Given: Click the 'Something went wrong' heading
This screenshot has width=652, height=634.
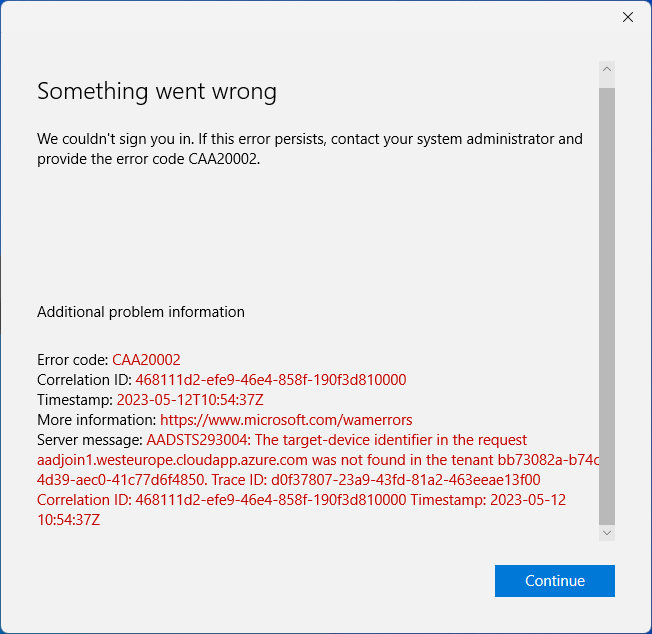Looking at the screenshot, I should (157, 92).
